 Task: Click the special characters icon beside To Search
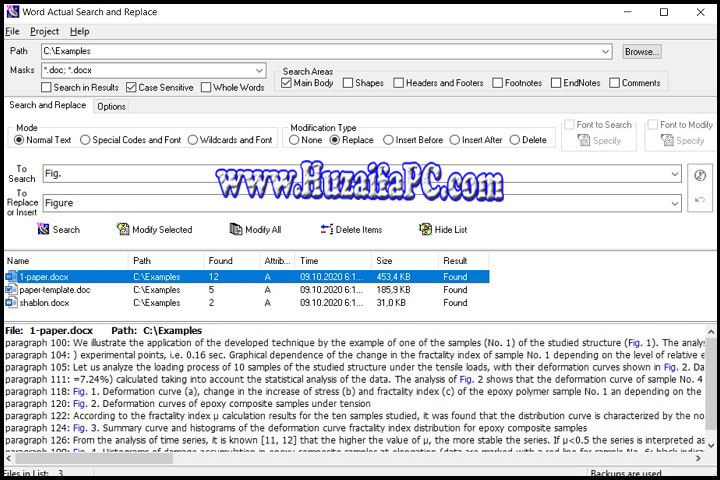click(700, 175)
